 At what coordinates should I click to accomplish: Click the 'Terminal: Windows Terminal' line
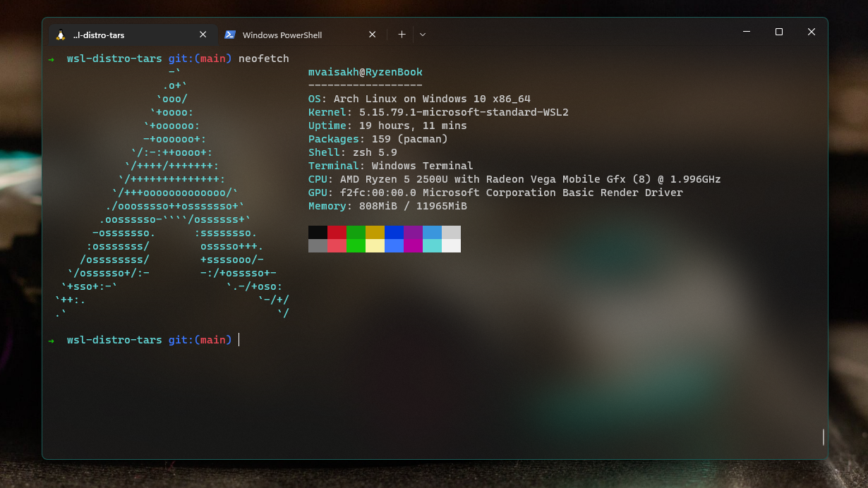pos(391,166)
